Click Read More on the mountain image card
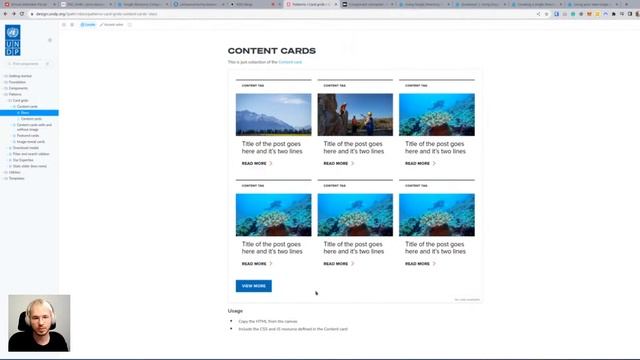The image size is (640, 360). point(257,163)
